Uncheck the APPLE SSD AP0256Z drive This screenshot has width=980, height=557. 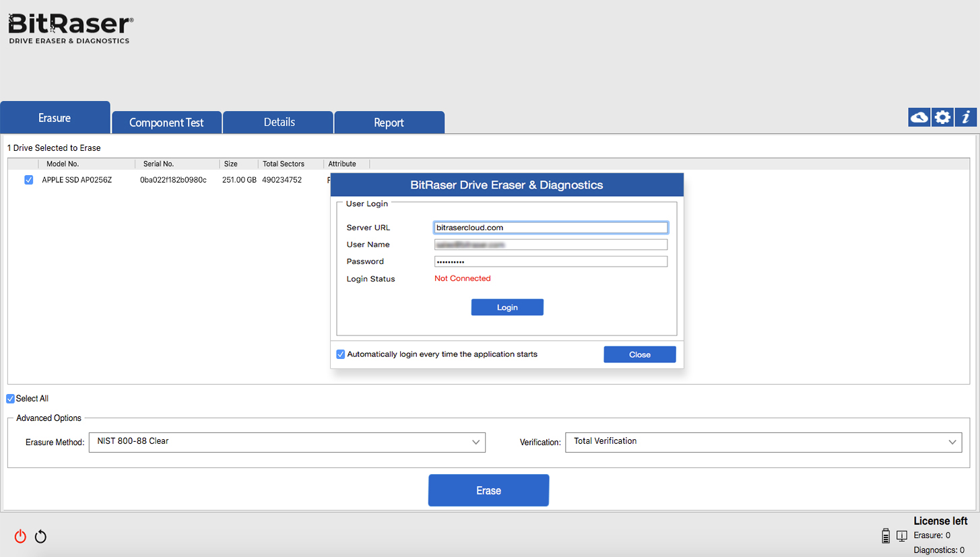click(28, 180)
